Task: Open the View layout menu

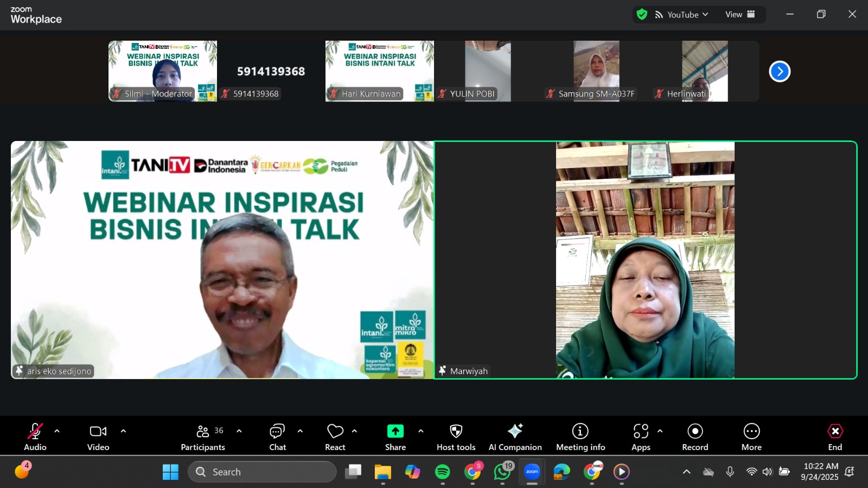Action: (740, 15)
